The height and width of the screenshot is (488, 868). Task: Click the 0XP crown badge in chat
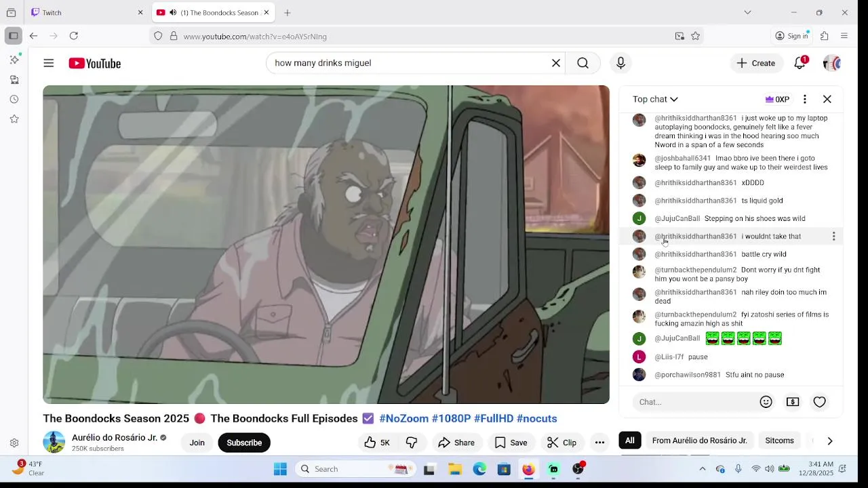(777, 99)
